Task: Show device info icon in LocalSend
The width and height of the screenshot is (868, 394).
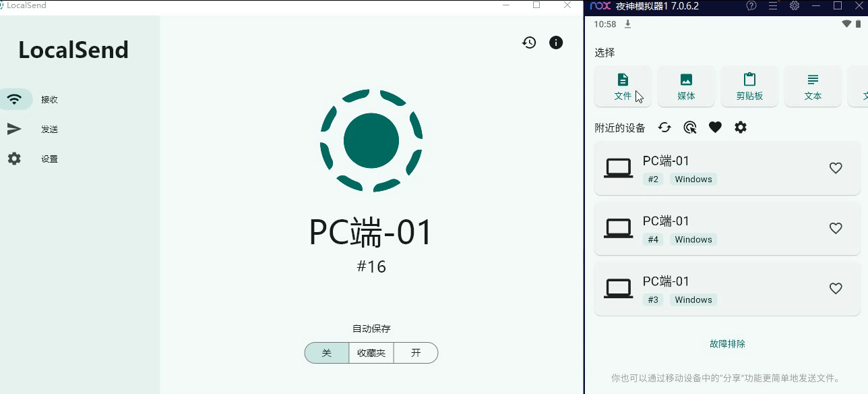Action: tap(556, 43)
